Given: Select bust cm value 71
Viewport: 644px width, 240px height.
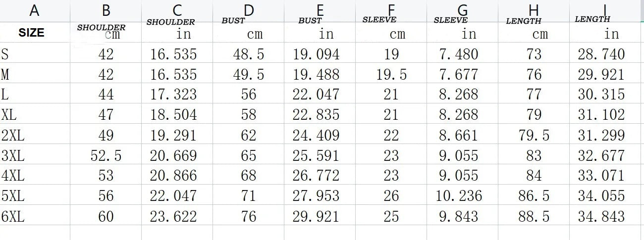Looking at the screenshot, I should coord(249,196).
